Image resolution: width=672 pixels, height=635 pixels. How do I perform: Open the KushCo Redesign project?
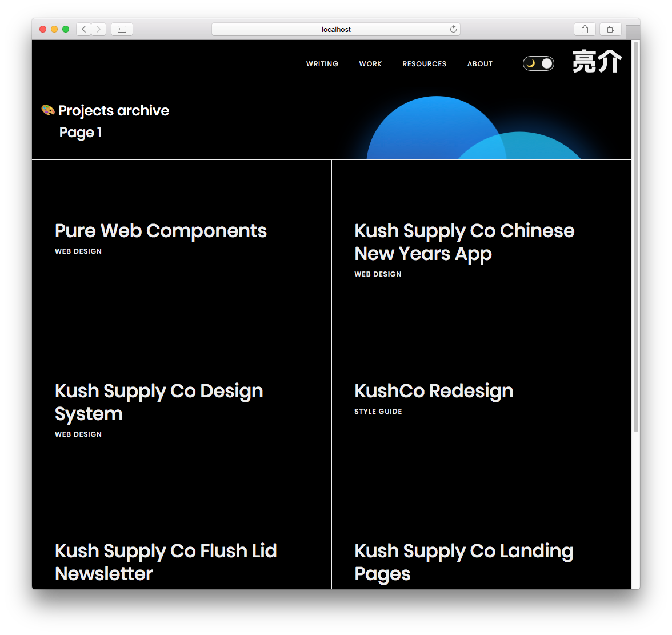(433, 391)
